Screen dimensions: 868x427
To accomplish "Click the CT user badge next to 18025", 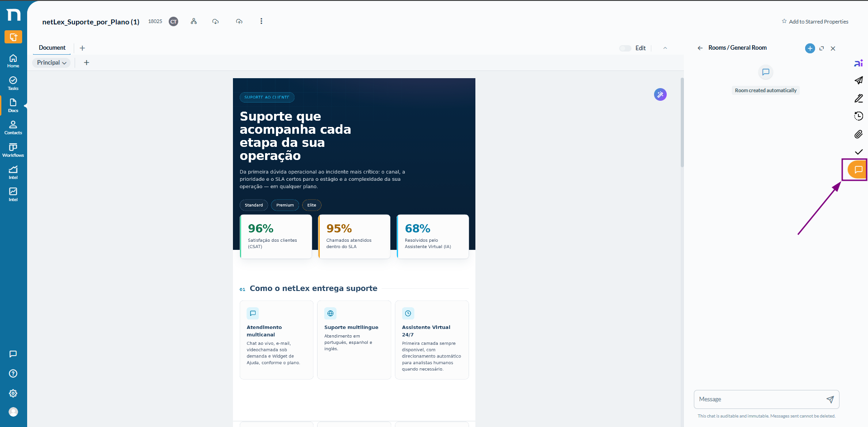I will (173, 22).
